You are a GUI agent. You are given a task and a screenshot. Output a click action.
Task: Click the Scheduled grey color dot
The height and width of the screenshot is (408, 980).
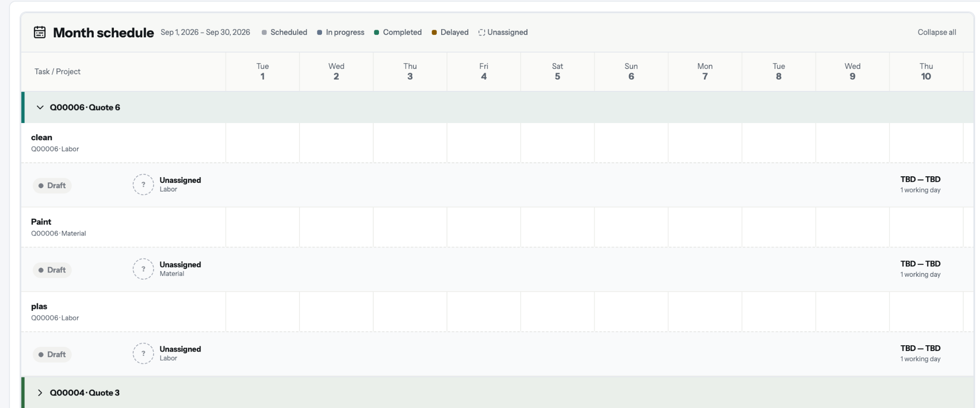(x=264, y=33)
